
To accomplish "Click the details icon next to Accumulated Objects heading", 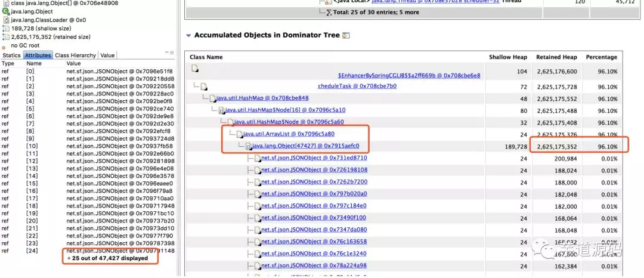I will (346, 35).
